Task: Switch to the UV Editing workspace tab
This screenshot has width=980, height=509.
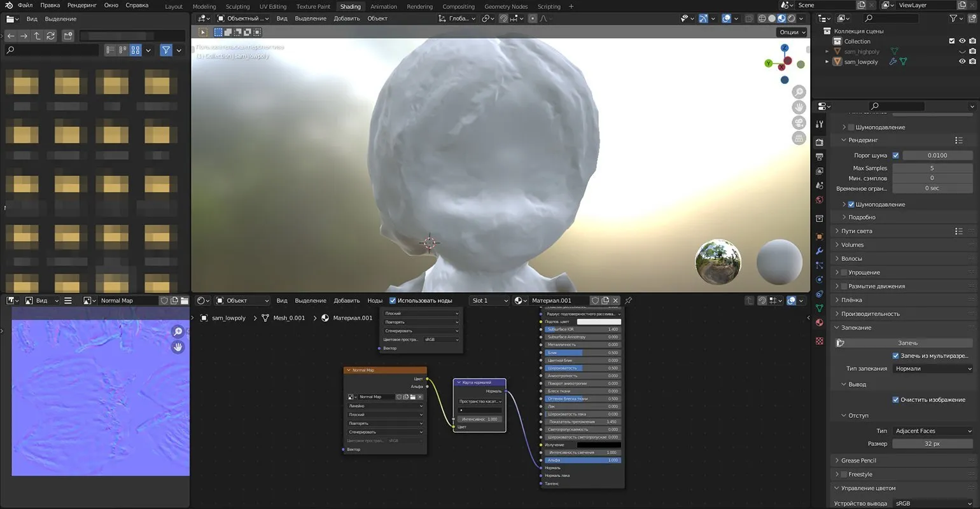Action: (272, 6)
